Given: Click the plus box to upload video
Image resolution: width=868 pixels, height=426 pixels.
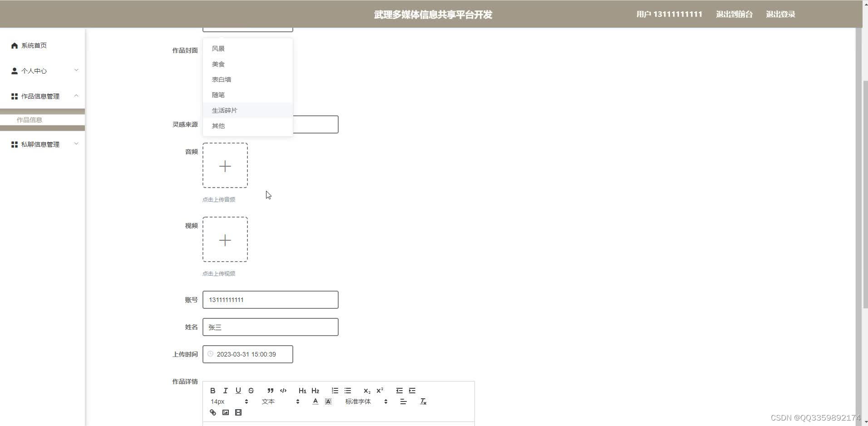Looking at the screenshot, I should (225, 239).
